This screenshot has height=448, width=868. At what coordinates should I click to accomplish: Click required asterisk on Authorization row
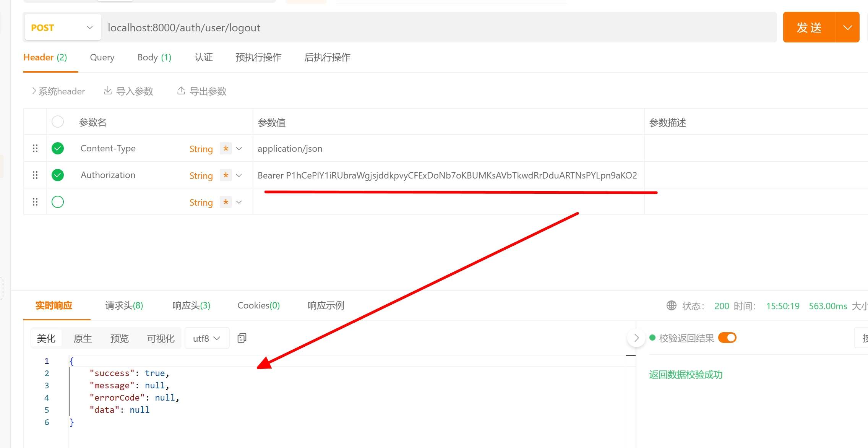[x=226, y=175]
